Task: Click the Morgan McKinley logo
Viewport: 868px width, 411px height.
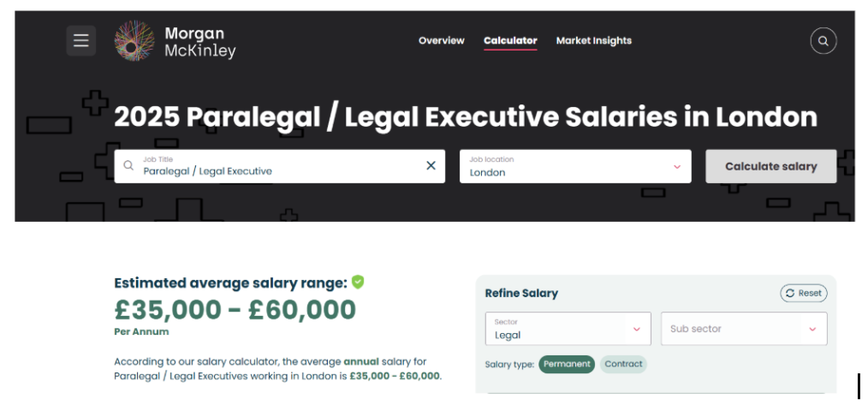Action: pyautogui.click(x=135, y=41)
